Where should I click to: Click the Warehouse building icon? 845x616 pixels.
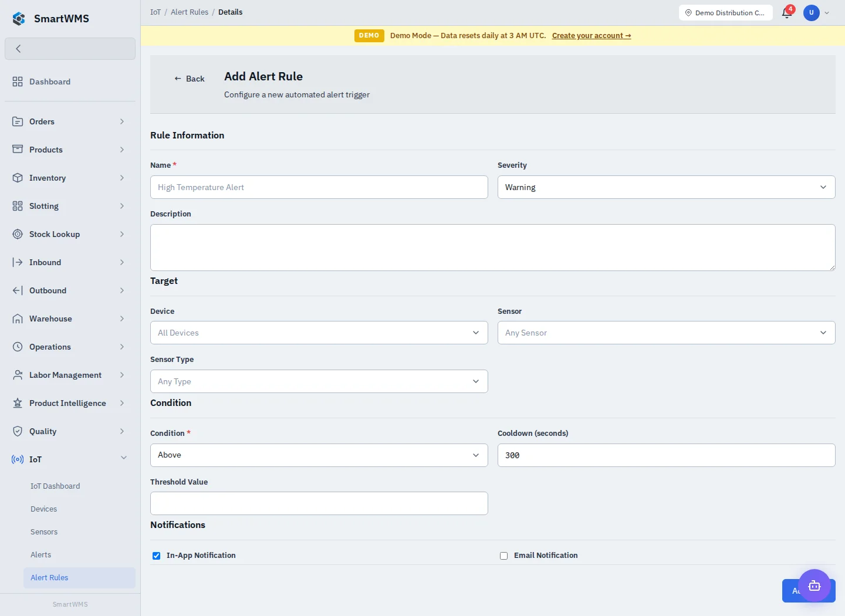click(x=18, y=319)
